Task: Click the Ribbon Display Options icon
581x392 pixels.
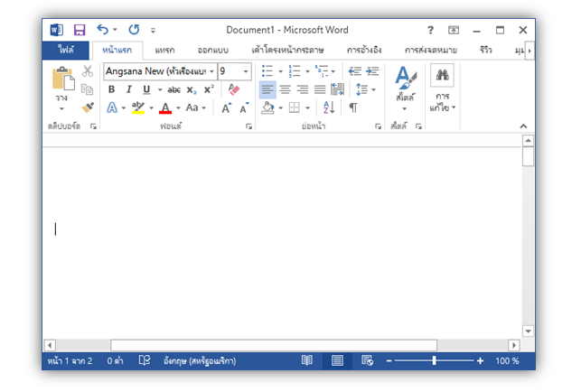Action: 454,30
